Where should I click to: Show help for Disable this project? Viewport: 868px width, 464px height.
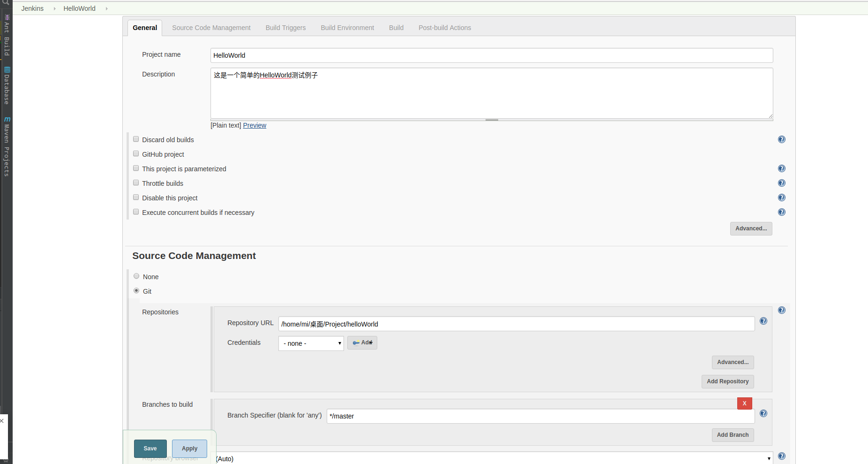pos(781,198)
